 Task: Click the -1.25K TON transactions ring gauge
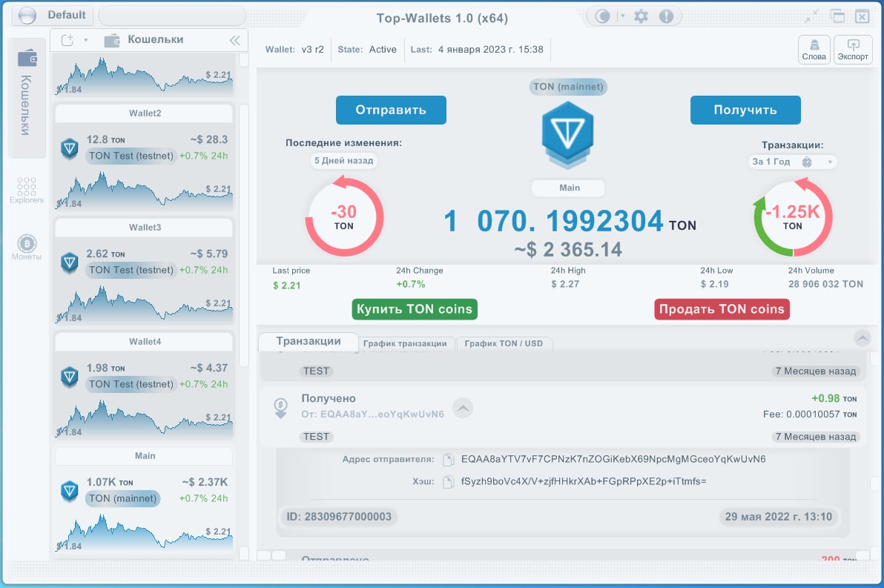792,217
